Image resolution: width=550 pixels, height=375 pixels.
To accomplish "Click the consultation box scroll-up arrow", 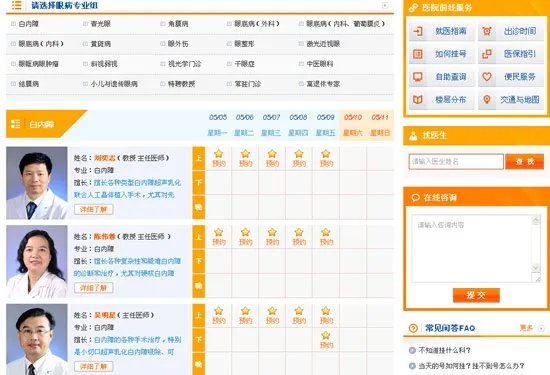I will pyautogui.click(x=536, y=221).
